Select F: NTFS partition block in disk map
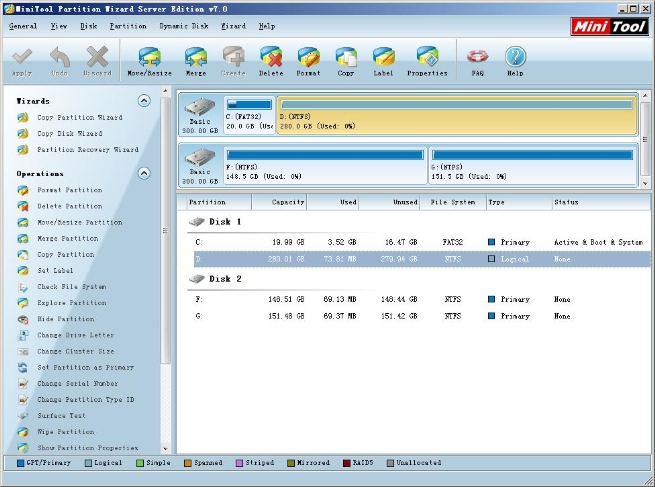The image size is (655, 487). 325,165
